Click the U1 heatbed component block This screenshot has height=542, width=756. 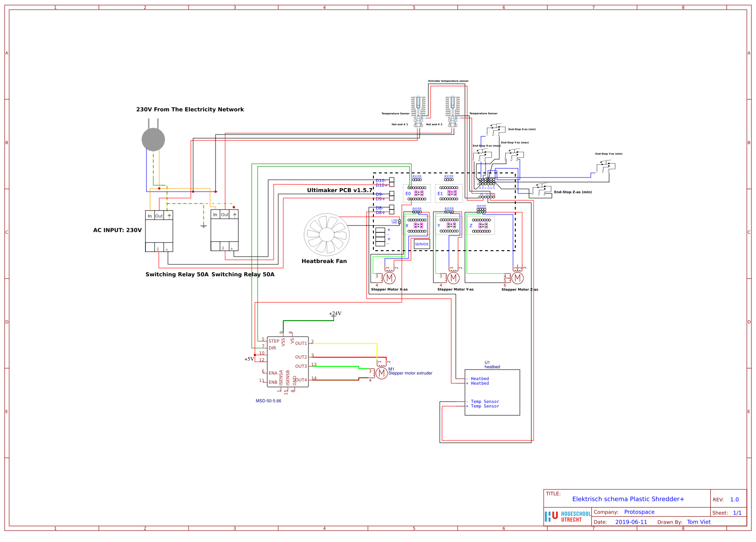493,392
